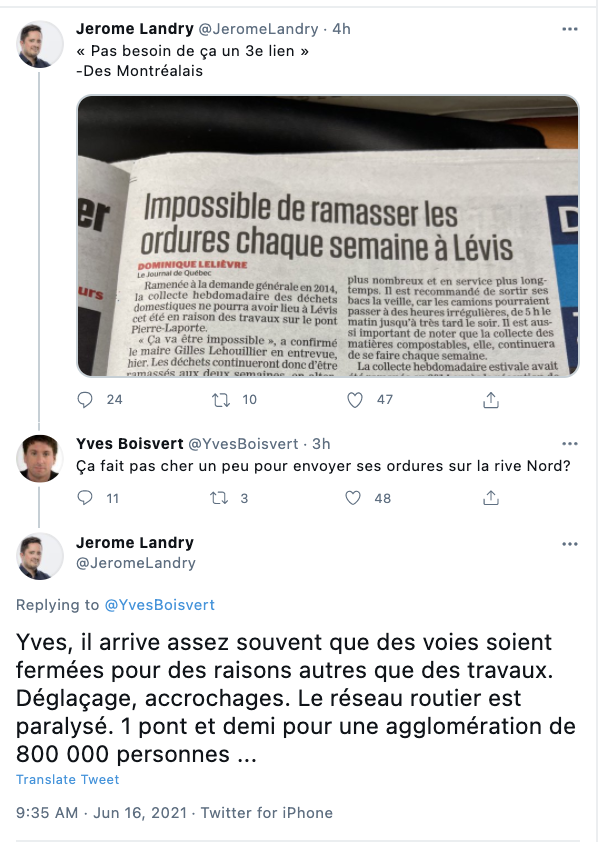Share Jerome Landry's newspaper tweet
This screenshot has height=842, width=604.
pyautogui.click(x=491, y=400)
